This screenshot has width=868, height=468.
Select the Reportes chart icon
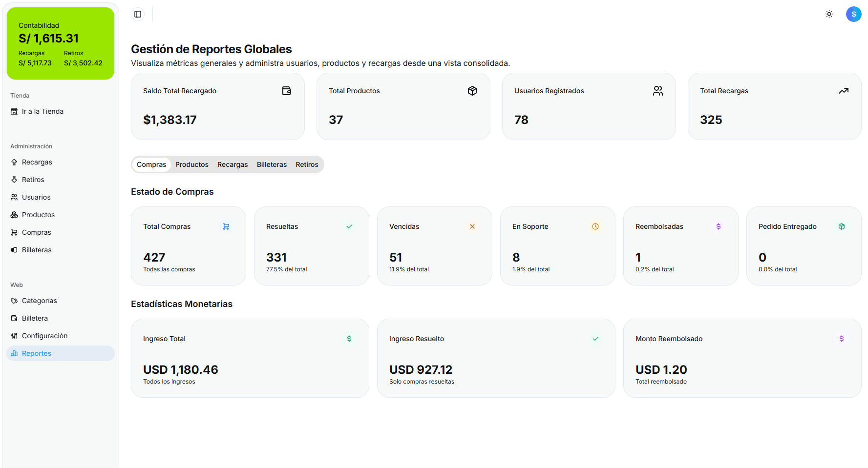point(15,353)
